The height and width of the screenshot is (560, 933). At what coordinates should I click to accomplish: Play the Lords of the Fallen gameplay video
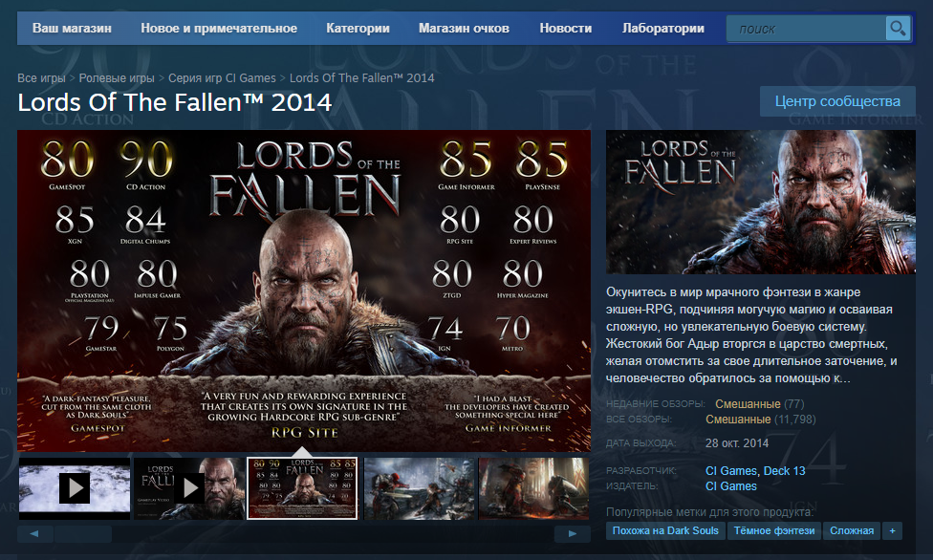click(x=190, y=488)
